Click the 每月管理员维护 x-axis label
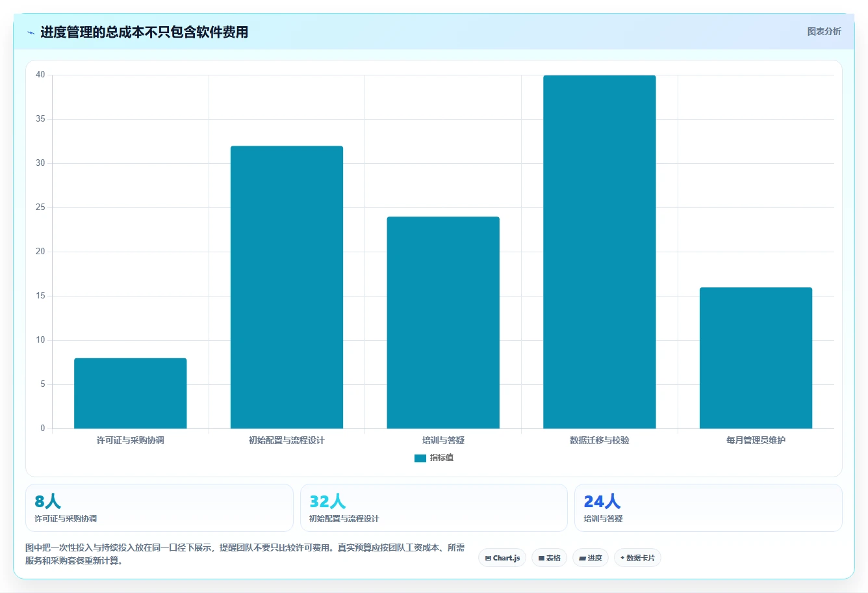 pyautogui.click(x=756, y=440)
